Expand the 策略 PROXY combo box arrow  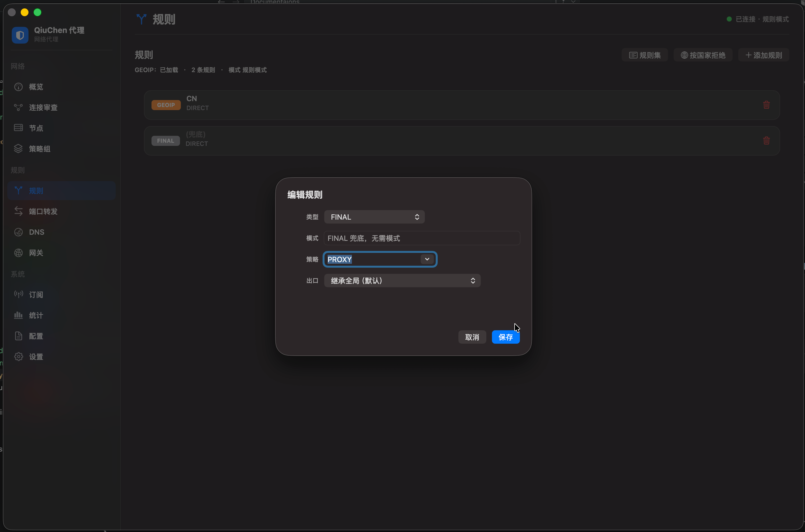pyautogui.click(x=427, y=259)
